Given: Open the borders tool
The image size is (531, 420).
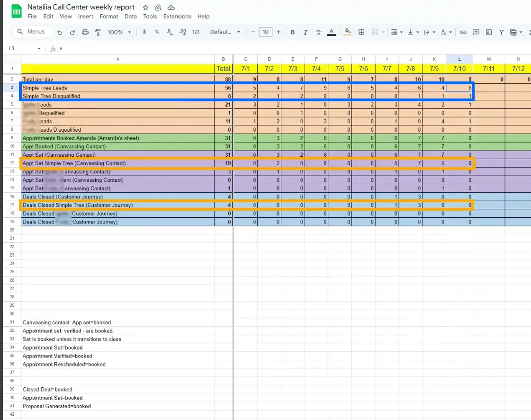Looking at the screenshot, I should click(x=361, y=32).
